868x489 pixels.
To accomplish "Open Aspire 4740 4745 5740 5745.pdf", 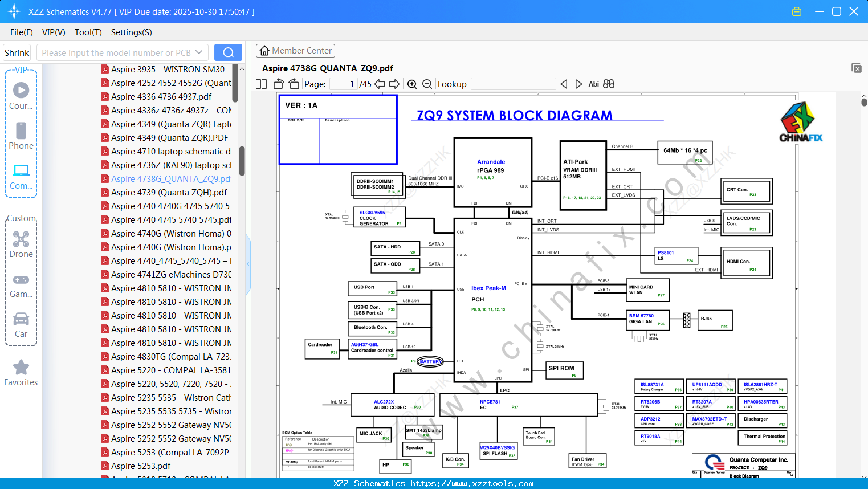I will point(171,219).
